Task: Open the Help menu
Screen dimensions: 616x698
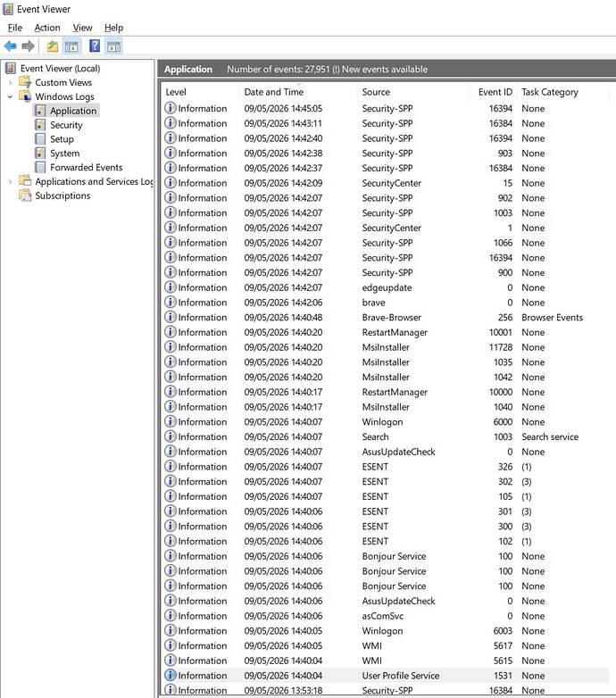Action: [113, 28]
